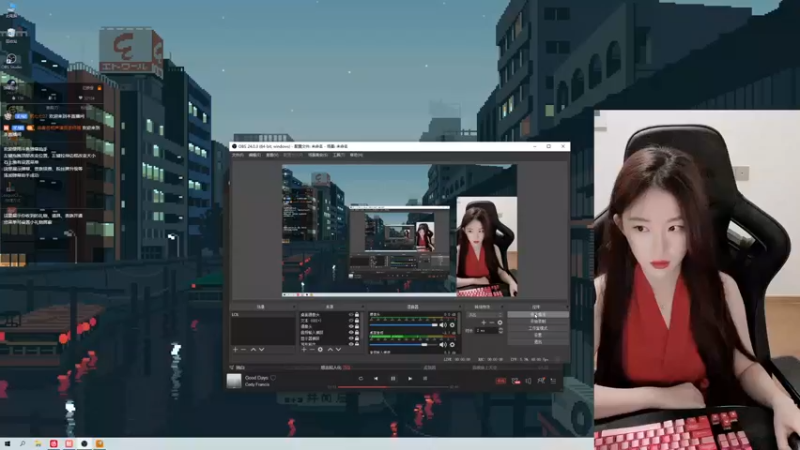Open the taskbar search icon
Screen dimensions: 800x450
point(22,444)
